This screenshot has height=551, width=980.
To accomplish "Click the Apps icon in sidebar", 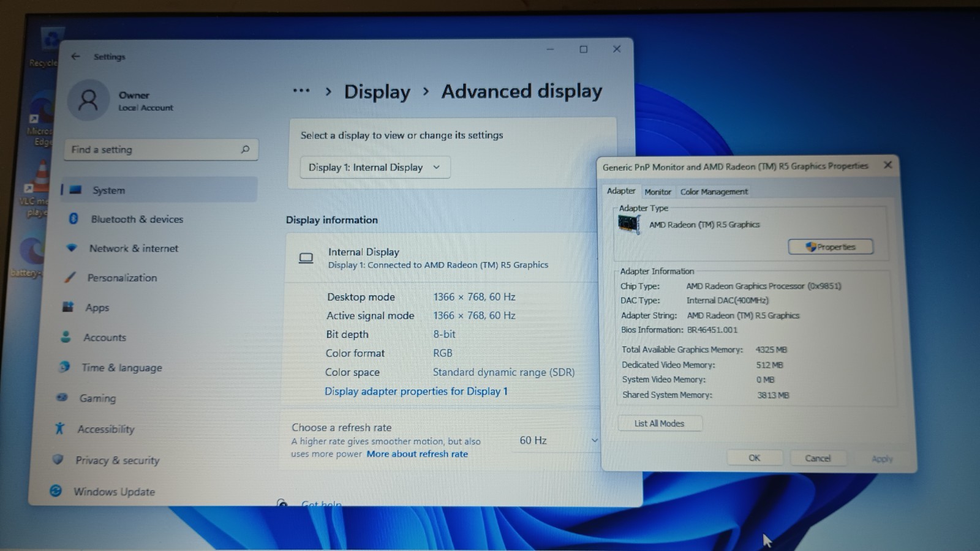I will (x=67, y=307).
